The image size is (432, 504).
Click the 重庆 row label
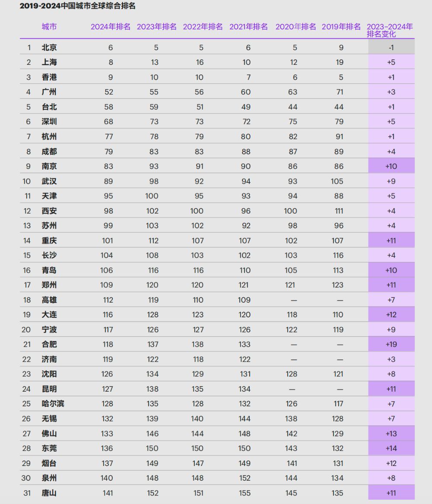(49, 240)
